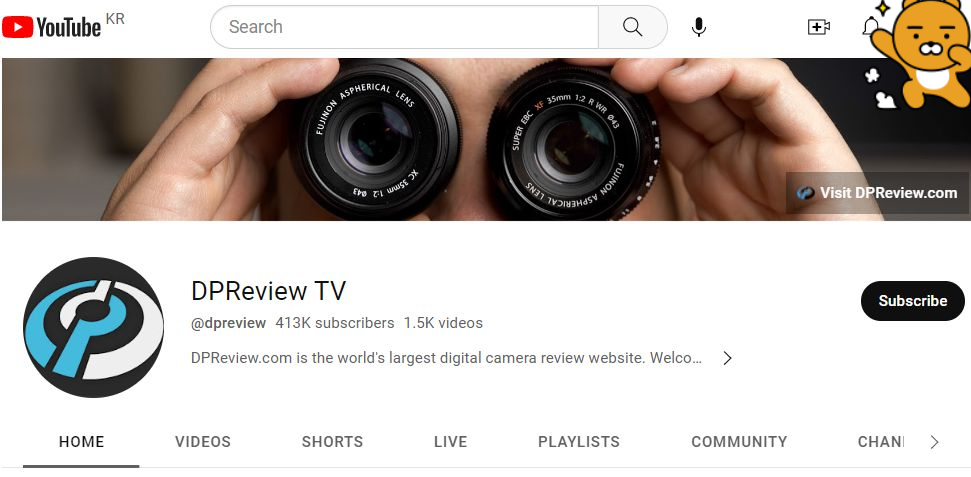Click the DPReview TV channel title
Screen dimensions: 971x477
click(268, 291)
